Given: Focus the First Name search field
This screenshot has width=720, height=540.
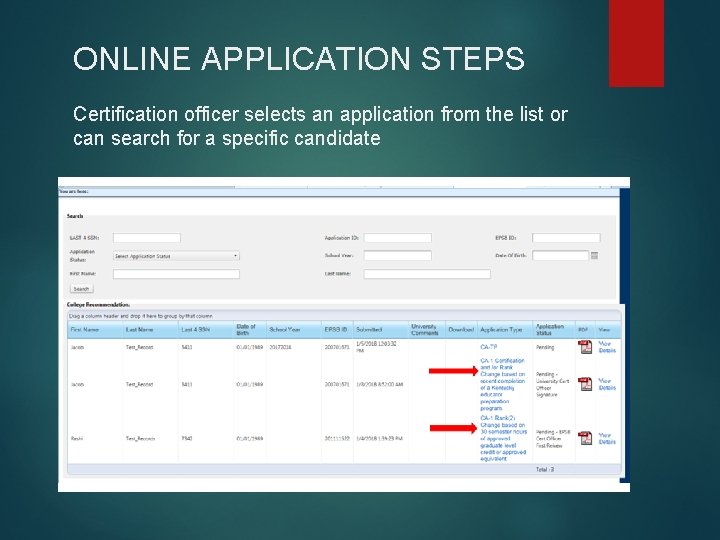Looking at the screenshot, I should click(176, 274).
